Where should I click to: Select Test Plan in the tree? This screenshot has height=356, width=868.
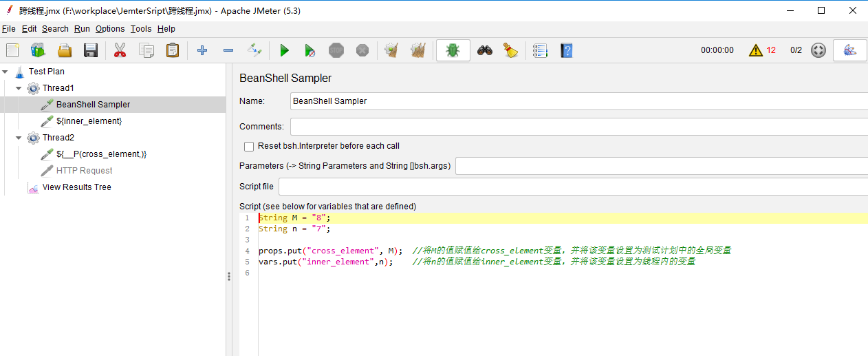pos(46,71)
